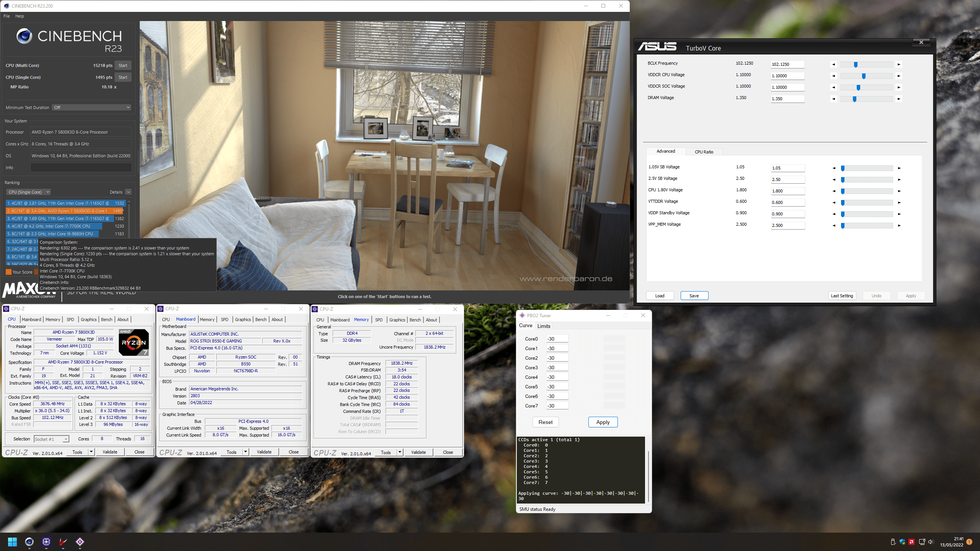This screenshot has width=980, height=551.
Task: Click the ASUS TurboV taskbar icon
Action: pyautogui.click(x=63, y=542)
